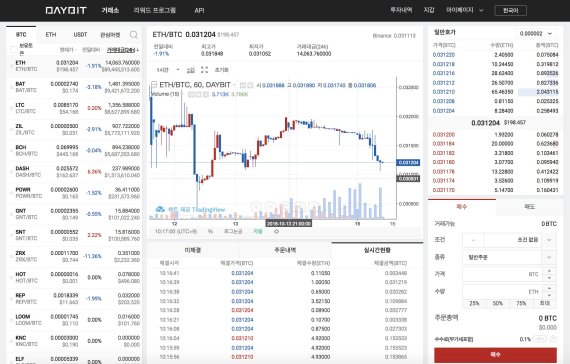Switch to the USDT market tab
Viewport: 570px width, 364px height.
[x=80, y=35]
